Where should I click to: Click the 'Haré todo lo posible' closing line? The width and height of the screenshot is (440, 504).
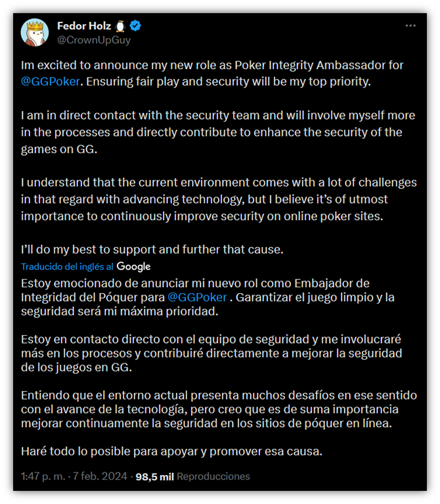(x=171, y=451)
